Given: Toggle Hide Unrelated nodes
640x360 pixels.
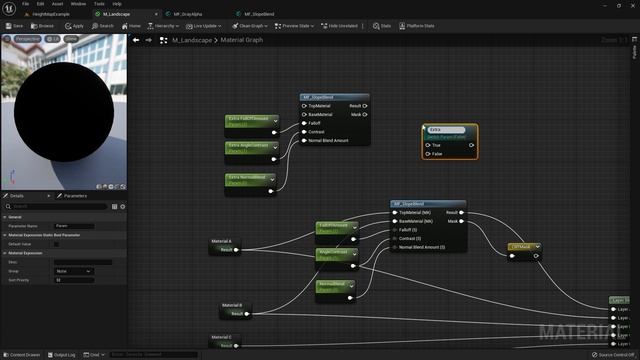Looking at the screenshot, I should (339, 26).
